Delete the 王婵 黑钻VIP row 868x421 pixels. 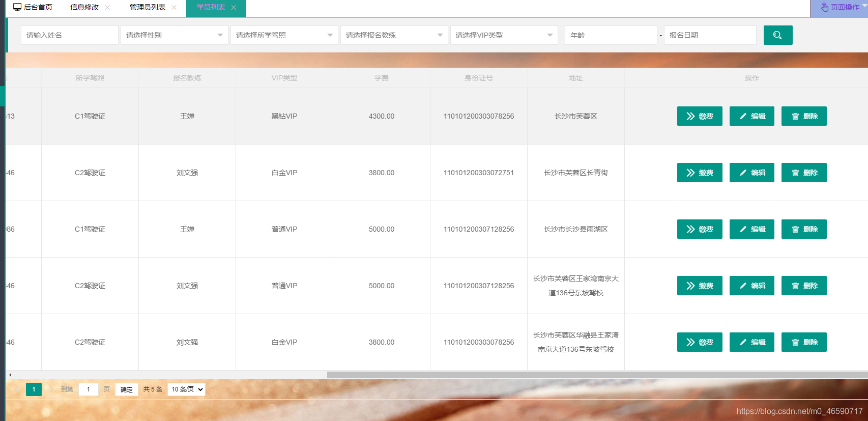point(804,116)
